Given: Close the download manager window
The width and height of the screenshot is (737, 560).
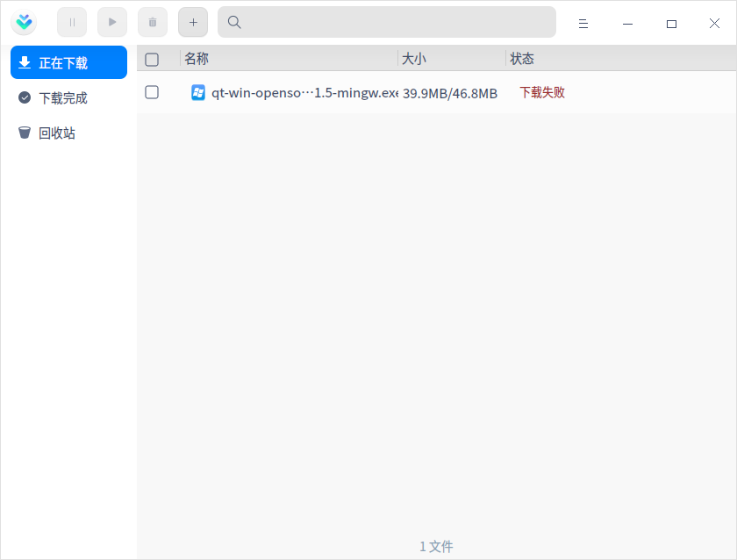Looking at the screenshot, I should click(x=714, y=24).
